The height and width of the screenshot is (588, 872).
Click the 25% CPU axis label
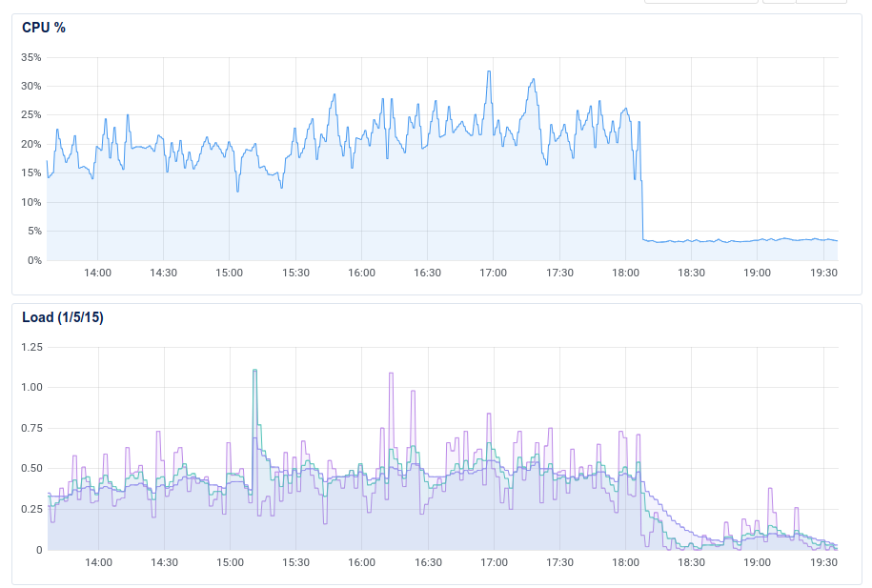pyautogui.click(x=31, y=115)
